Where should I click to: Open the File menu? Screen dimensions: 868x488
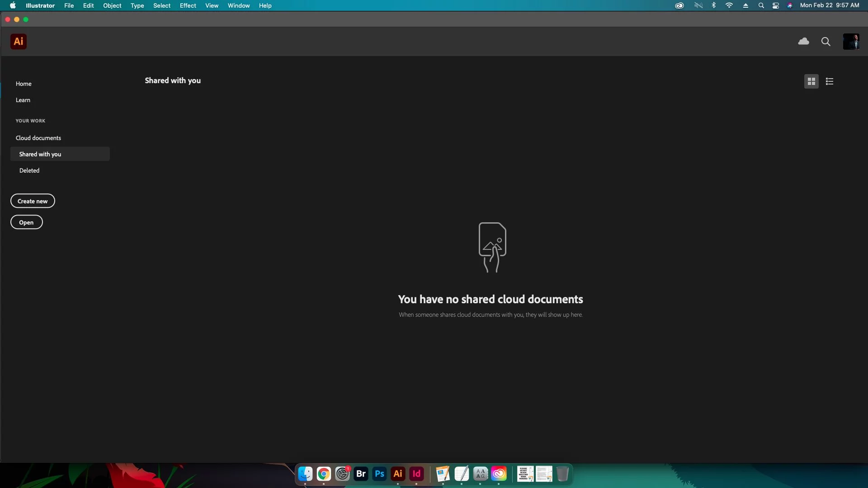pyautogui.click(x=69, y=5)
